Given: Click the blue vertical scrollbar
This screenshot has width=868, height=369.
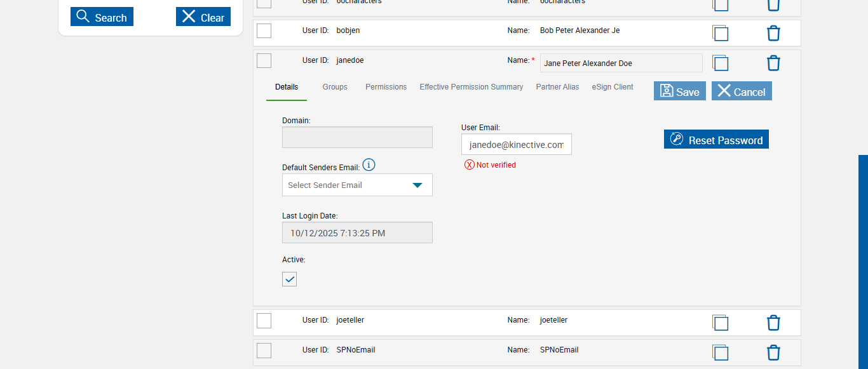Looking at the screenshot, I should coord(863,260).
